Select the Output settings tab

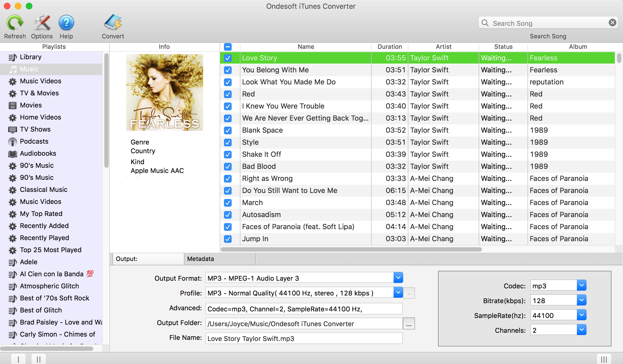click(x=147, y=259)
